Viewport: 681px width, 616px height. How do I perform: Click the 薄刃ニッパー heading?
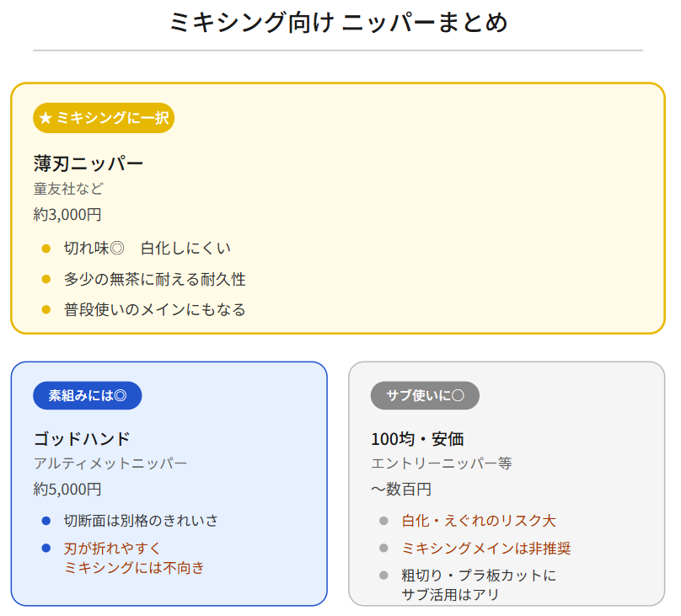88,163
